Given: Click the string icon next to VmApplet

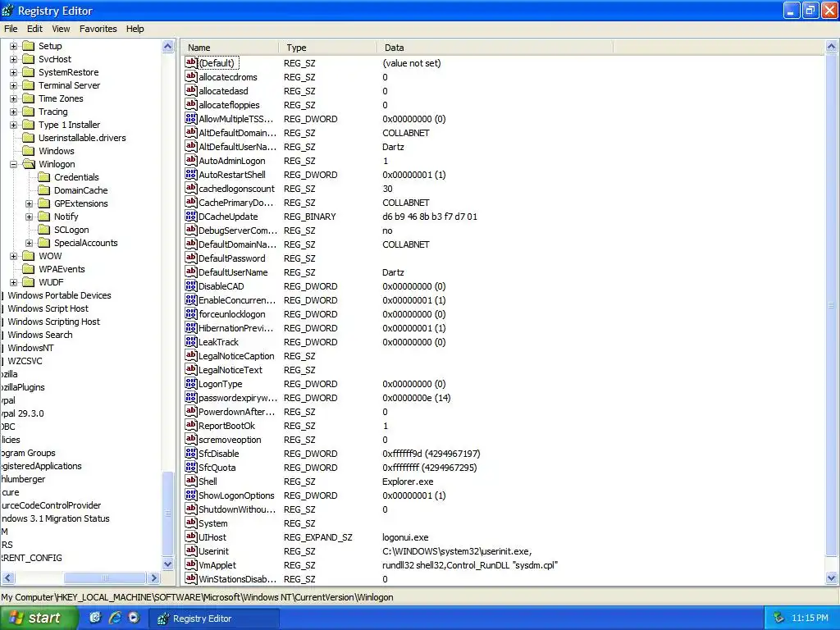Looking at the screenshot, I should [x=190, y=564].
